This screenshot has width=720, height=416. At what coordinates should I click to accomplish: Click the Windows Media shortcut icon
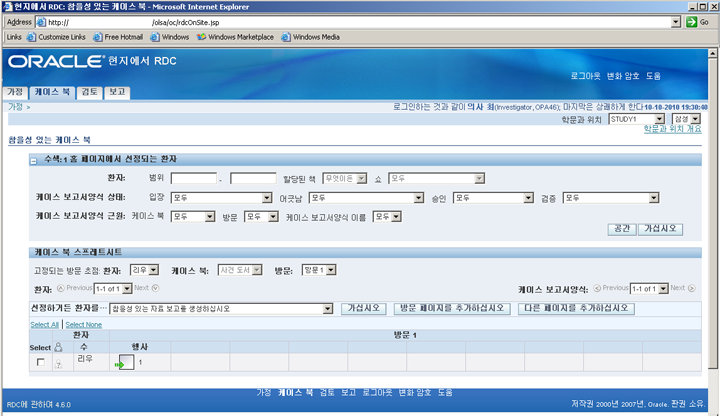coord(286,37)
